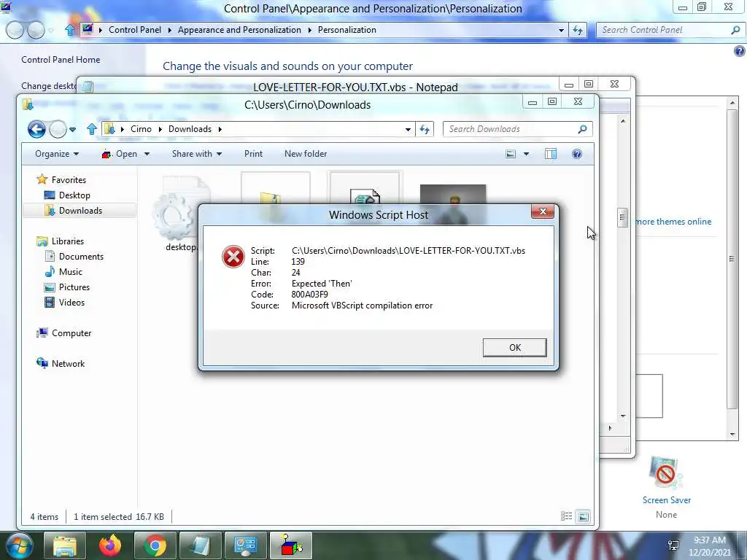
Task: Click Open in the explorer toolbar
Action: click(120, 154)
